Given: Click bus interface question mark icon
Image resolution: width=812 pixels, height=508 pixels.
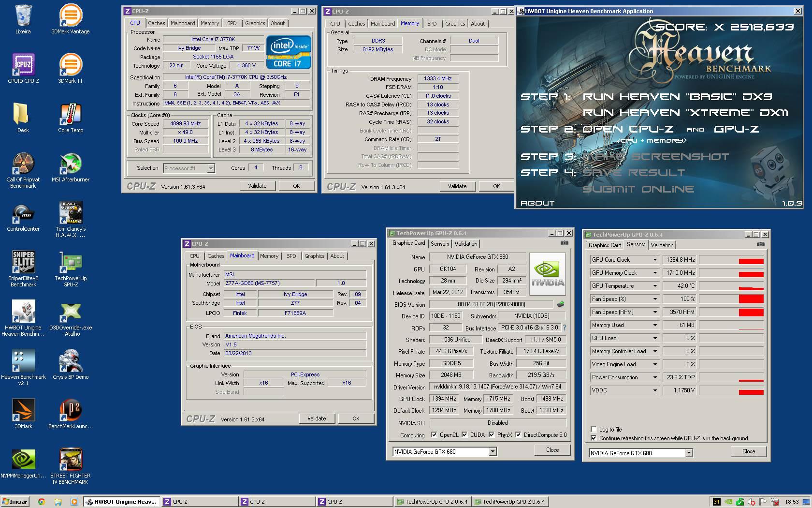Looking at the screenshot, I should 564,328.
